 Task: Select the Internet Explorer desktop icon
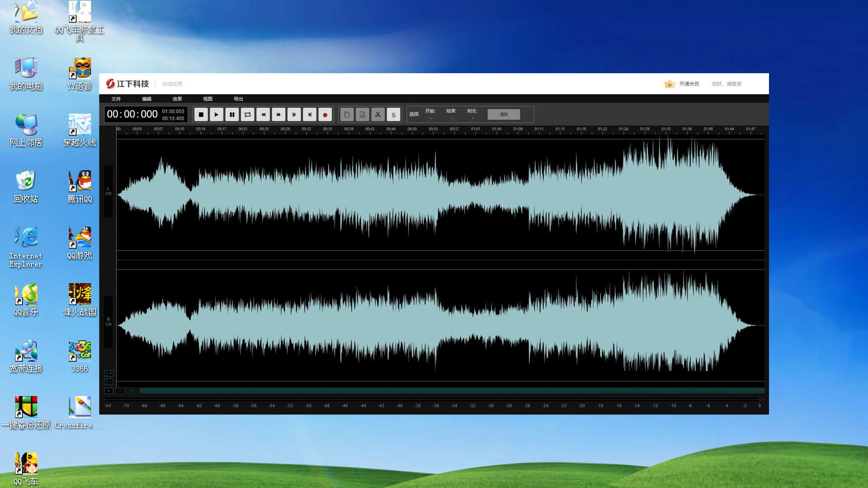click(26, 247)
